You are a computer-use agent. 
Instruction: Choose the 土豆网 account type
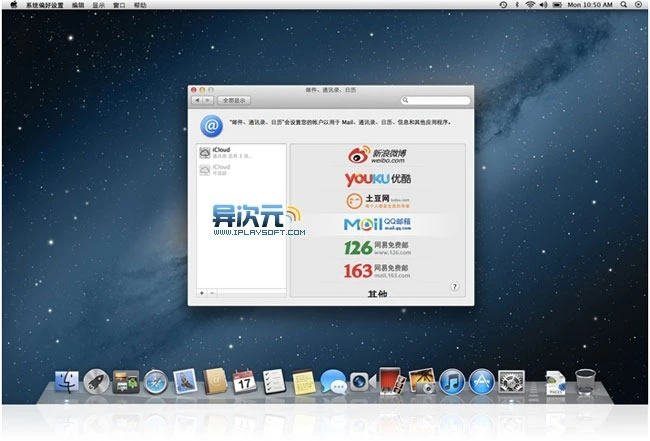click(378, 201)
